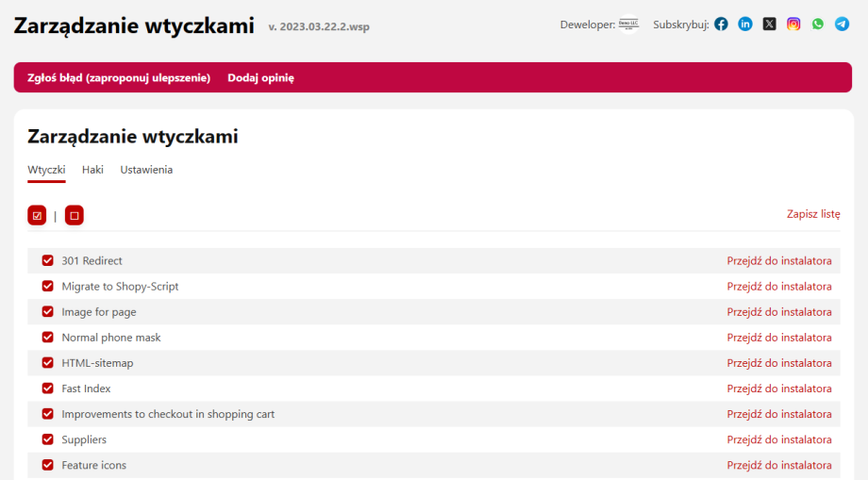This screenshot has width=868, height=480.
Task: Select the Wtyczki tab
Action: tap(46, 170)
